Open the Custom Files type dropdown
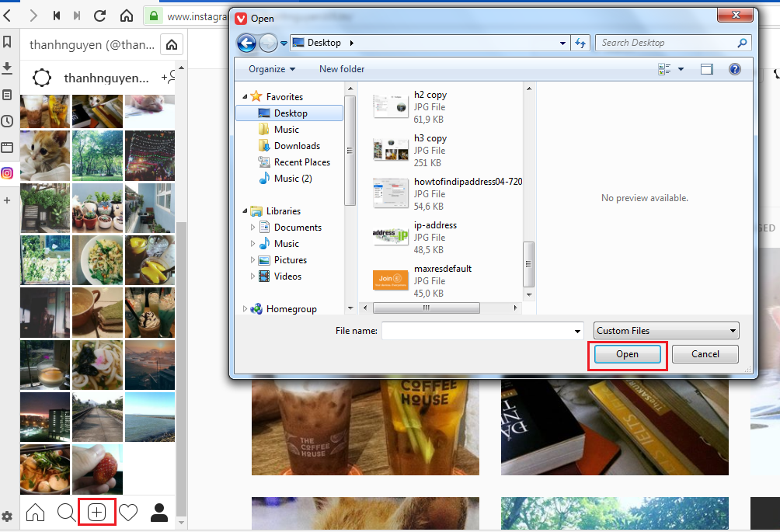This screenshot has height=532, width=780. coord(666,331)
